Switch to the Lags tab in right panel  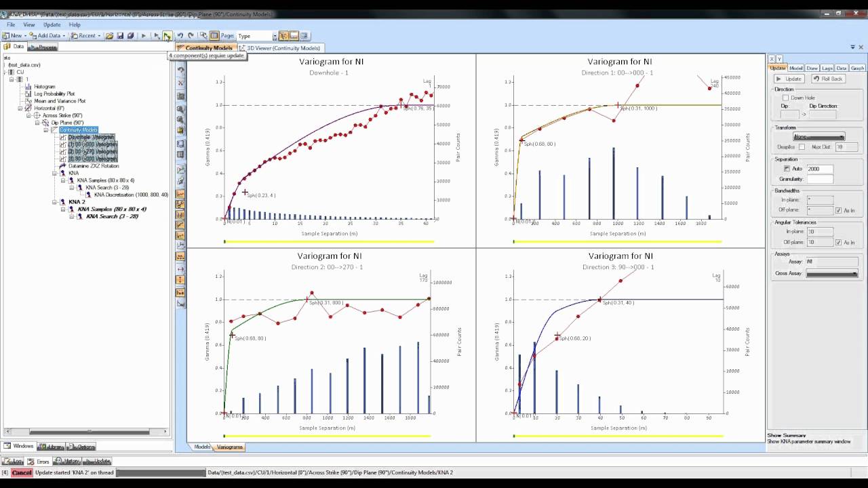[827, 68]
